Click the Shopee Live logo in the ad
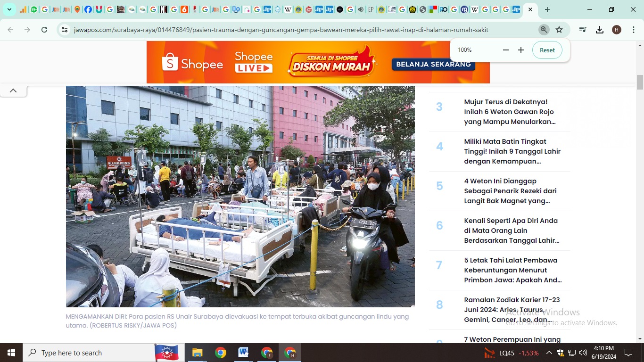 coord(254,62)
